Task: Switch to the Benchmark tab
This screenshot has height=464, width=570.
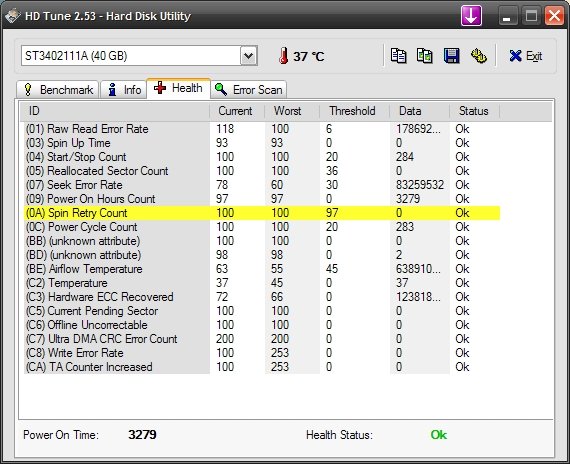Action: 57,89
